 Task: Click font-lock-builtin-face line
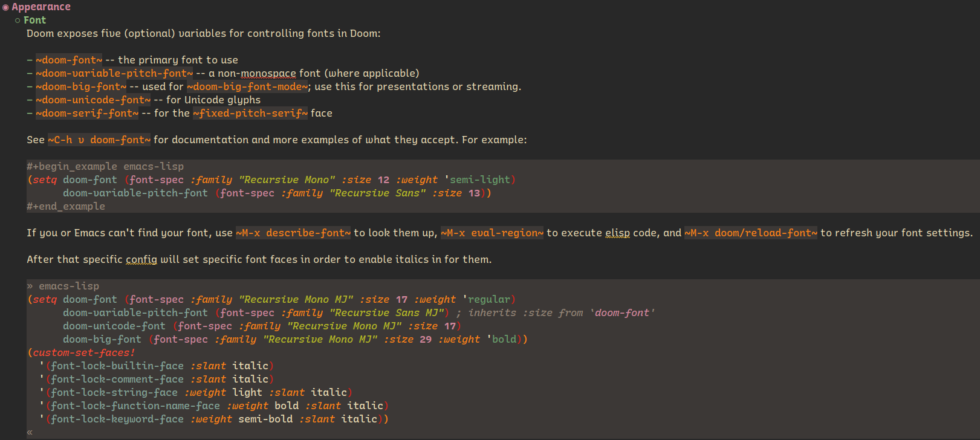tap(157, 366)
